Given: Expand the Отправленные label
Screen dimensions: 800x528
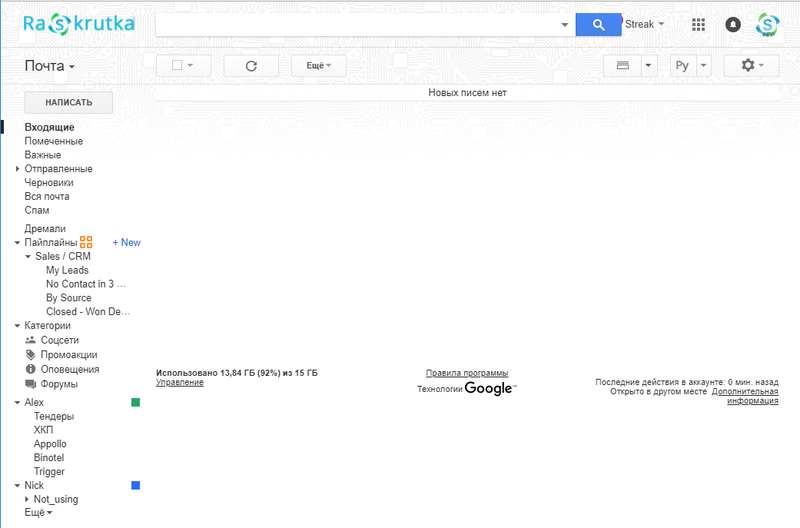Looking at the screenshot, I should click(x=17, y=168).
